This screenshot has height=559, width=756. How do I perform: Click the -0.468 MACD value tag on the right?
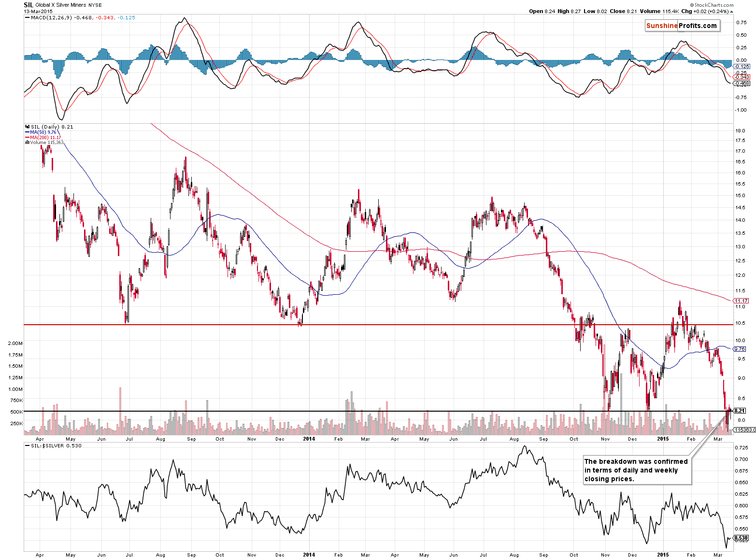point(742,84)
